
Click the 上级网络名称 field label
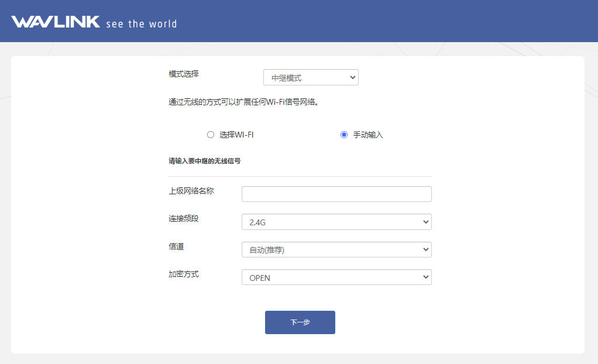(191, 191)
